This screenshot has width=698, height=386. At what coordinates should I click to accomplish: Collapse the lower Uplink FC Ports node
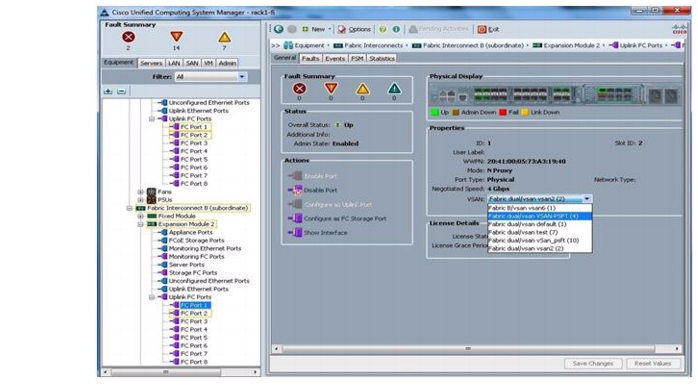(x=152, y=297)
